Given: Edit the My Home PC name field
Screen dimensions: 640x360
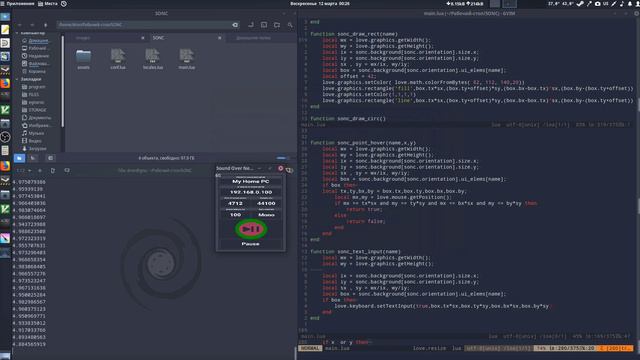Looking at the screenshot, I should (251, 181).
